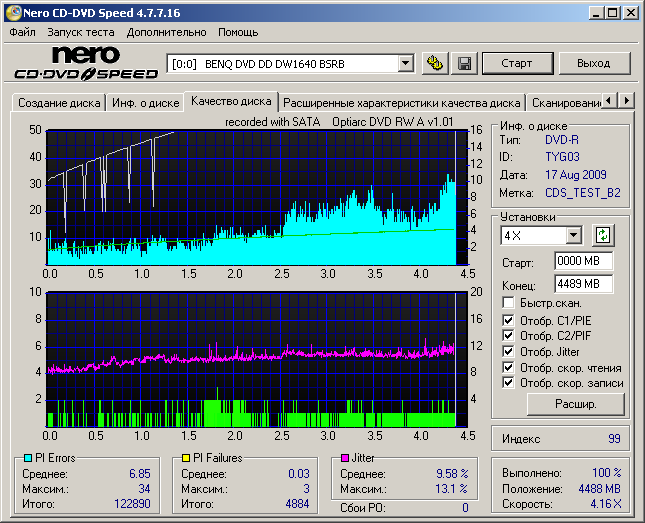Open the Файл menu
This screenshot has width=645, height=523.
click(x=22, y=32)
